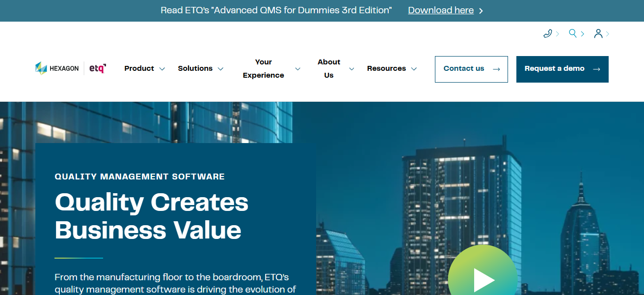Click the chevron next to Download here
This screenshot has height=295, width=644.
coord(481,10)
